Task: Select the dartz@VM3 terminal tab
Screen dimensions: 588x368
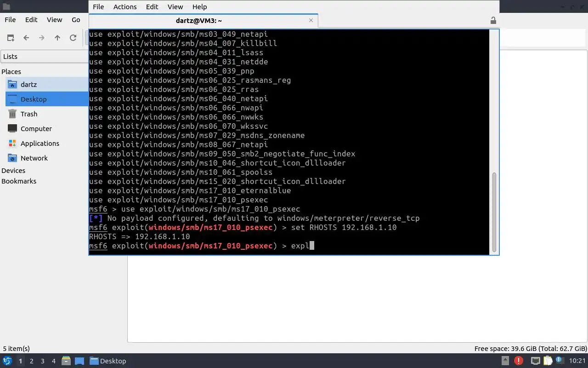Action: point(203,21)
